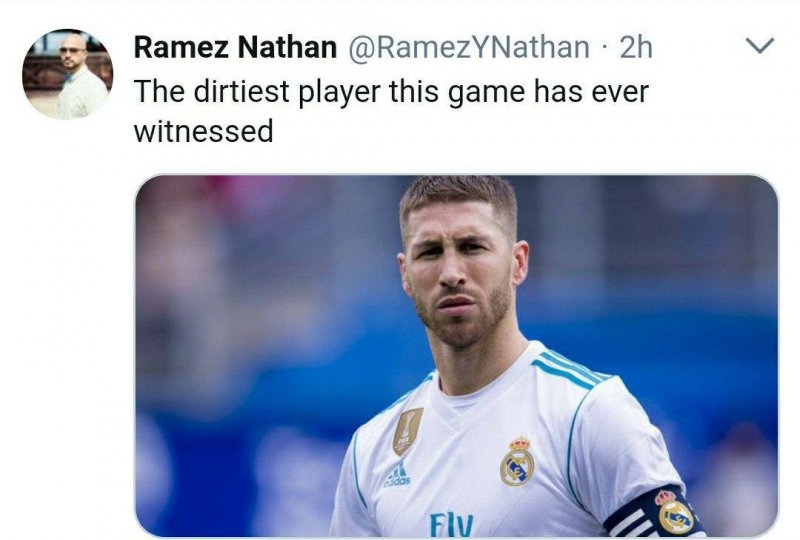Click the captain armband crest in the photo
Viewport: 800px width, 540px height.
click(x=674, y=512)
